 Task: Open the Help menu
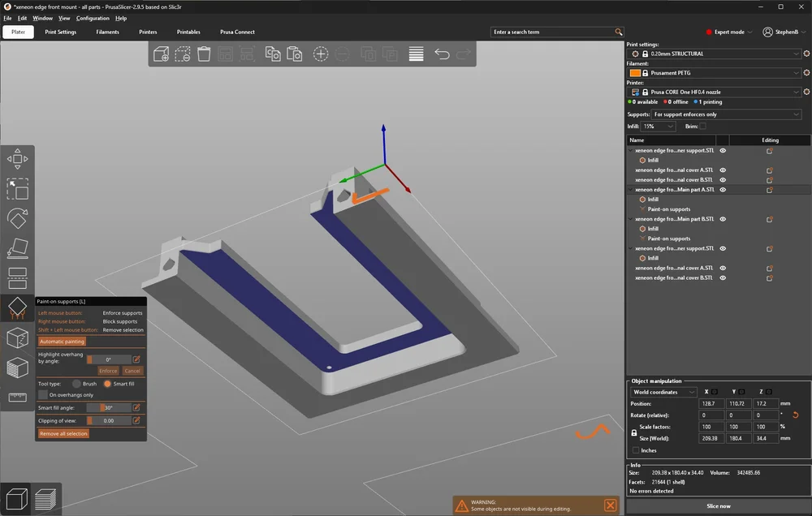(121, 18)
